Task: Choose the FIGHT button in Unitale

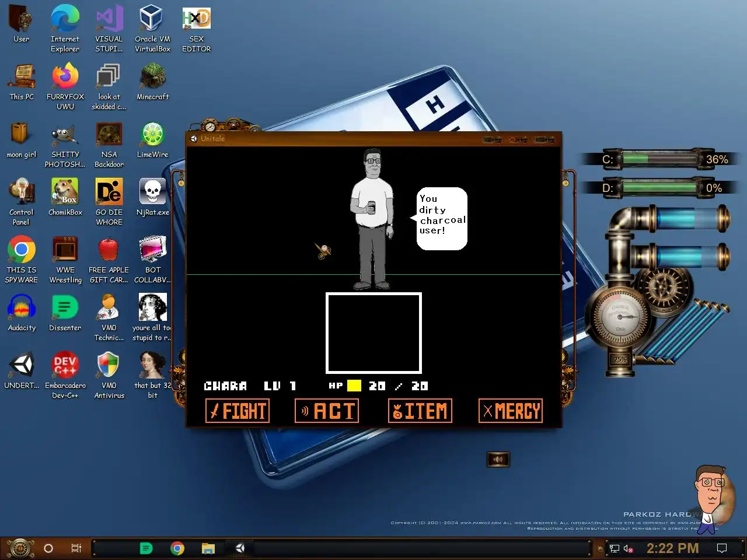Action: (238, 411)
